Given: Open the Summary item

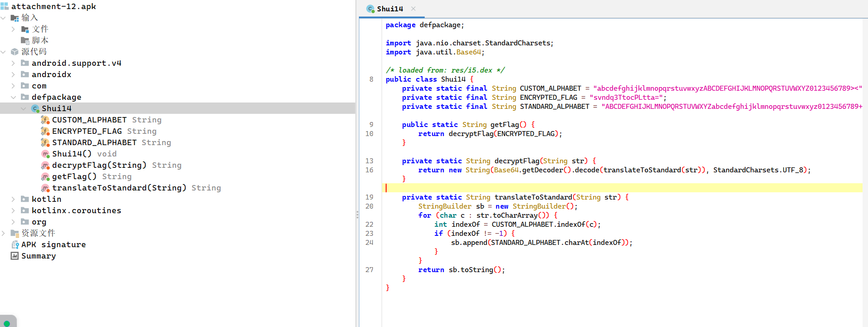Looking at the screenshot, I should click(39, 256).
